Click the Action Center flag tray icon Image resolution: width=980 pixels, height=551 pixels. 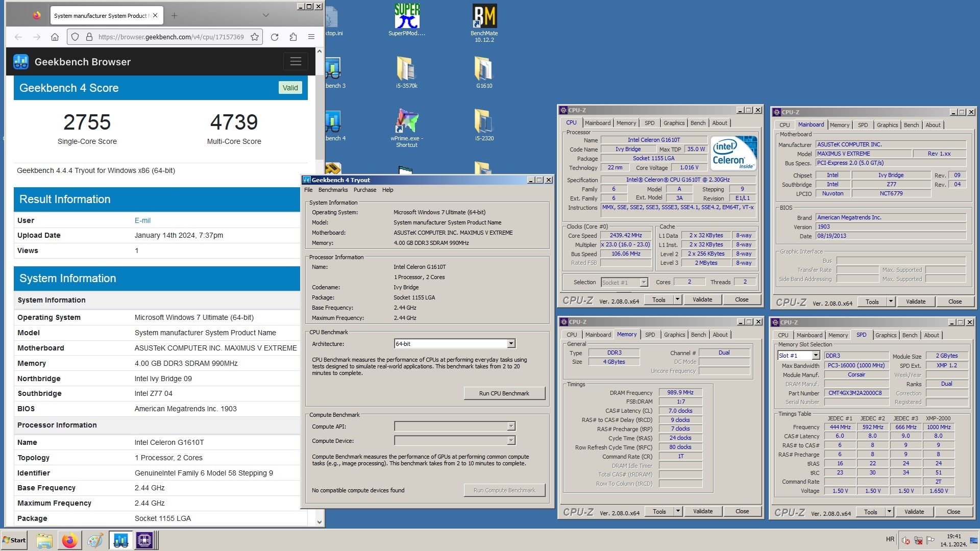click(x=930, y=540)
